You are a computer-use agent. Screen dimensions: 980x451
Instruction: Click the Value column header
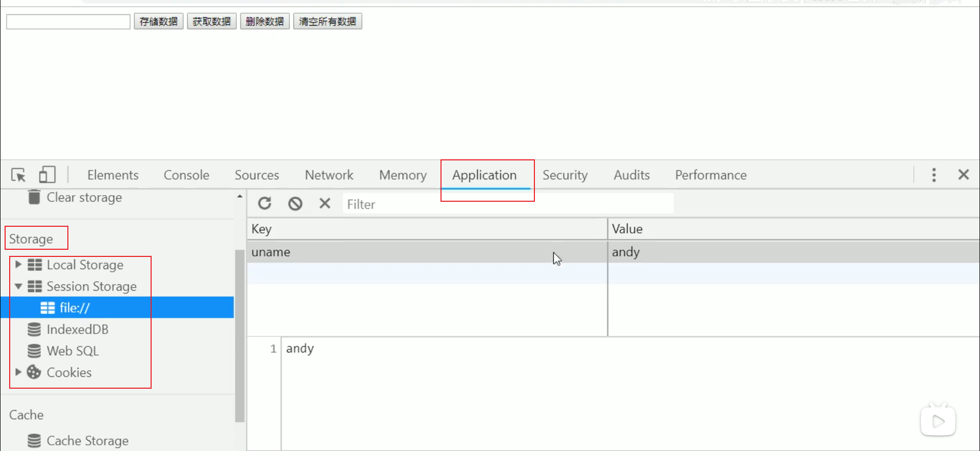click(794, 229)
